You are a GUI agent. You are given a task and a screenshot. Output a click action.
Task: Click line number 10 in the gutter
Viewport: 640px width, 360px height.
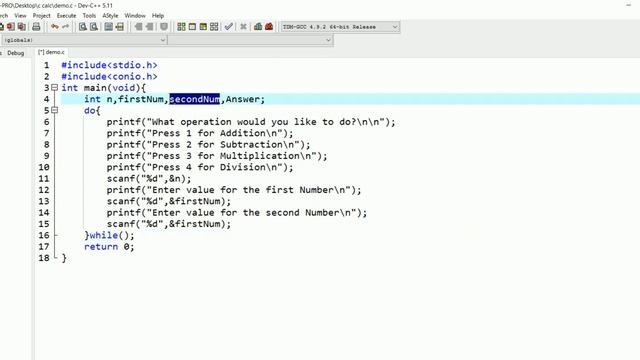point(44,167)
